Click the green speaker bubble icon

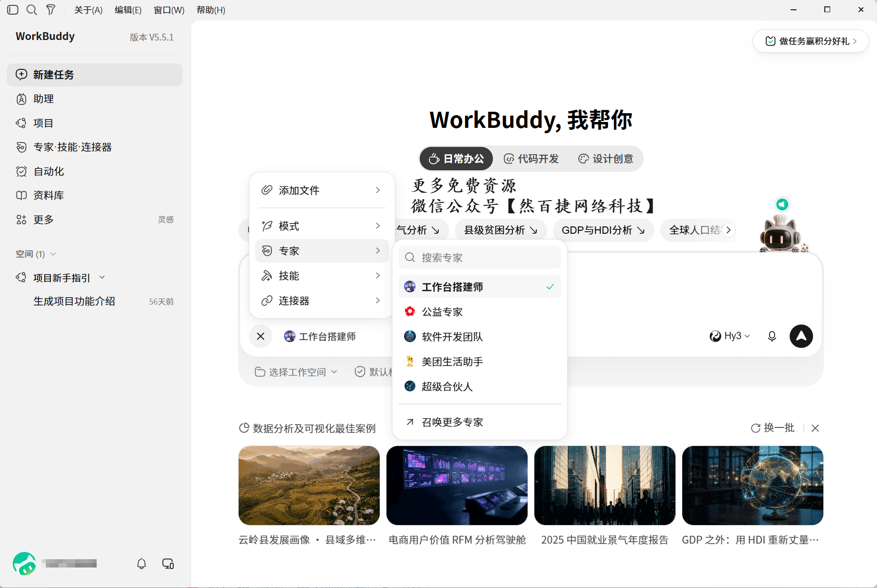pyautogui.click(x=782, y=204)
